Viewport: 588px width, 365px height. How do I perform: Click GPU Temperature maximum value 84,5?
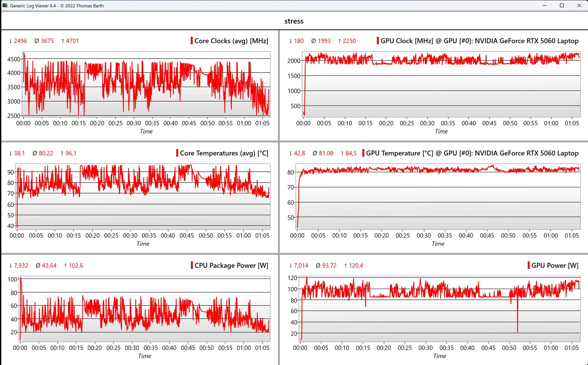coord(351,153)
